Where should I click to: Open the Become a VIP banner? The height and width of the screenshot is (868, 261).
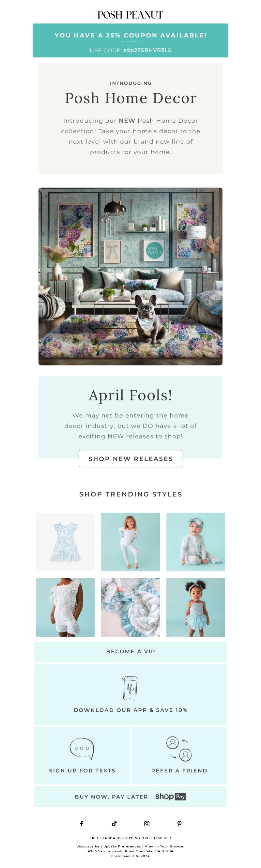pos(130,652)
